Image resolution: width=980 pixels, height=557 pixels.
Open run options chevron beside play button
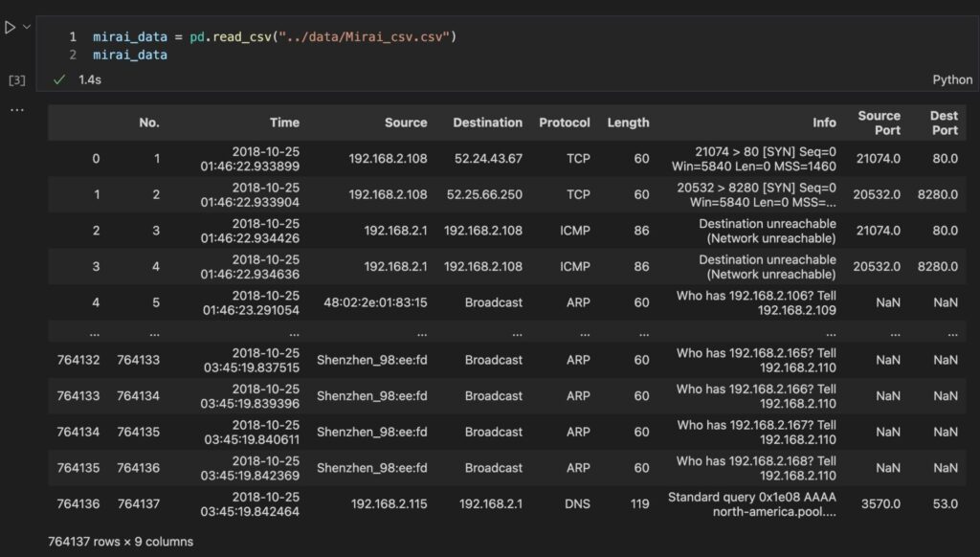27,27
